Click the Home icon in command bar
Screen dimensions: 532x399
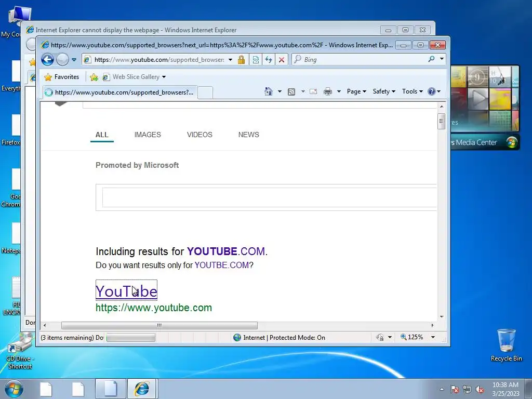point(269,91)
